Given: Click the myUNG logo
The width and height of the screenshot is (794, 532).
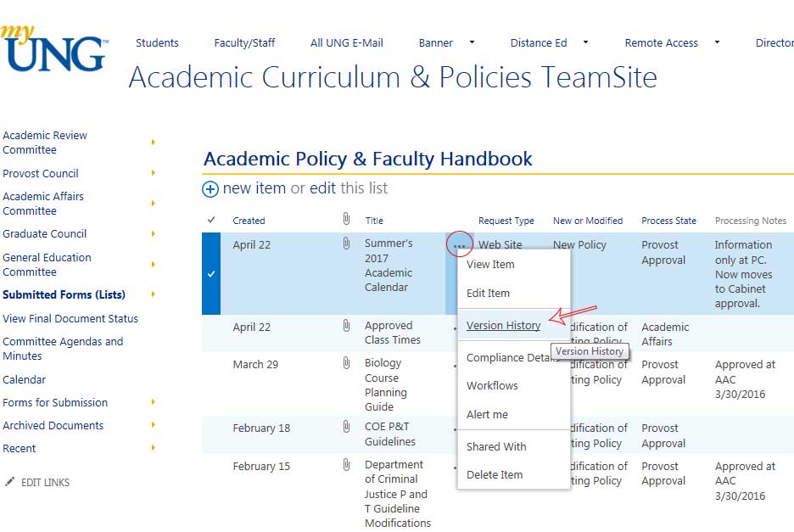Looking at the screenshot, I should tap(53, 48).
